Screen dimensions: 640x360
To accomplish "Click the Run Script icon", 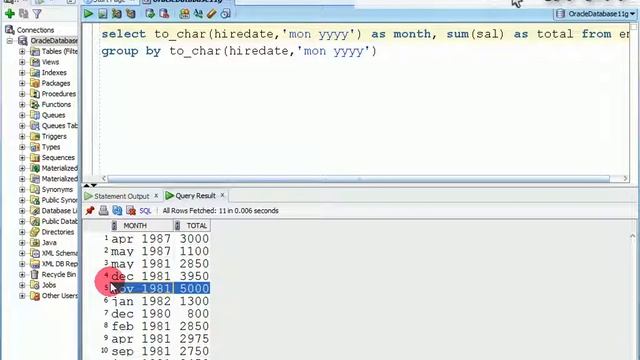I will (102, 14).
